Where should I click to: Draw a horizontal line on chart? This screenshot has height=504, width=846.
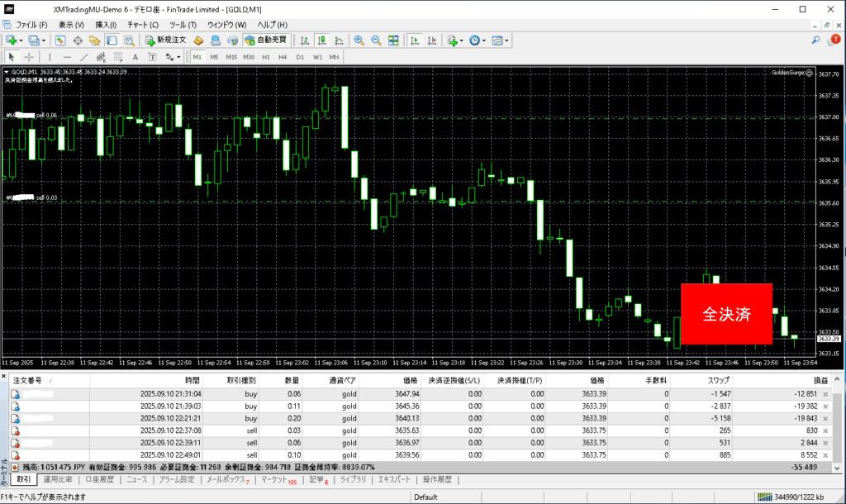point(67,57)
